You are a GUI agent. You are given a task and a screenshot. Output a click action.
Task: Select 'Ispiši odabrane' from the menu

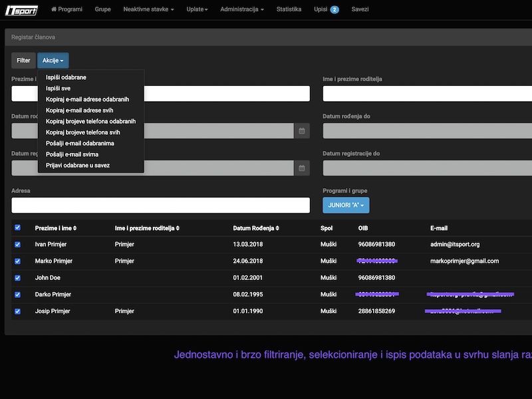pyautogui.click(x=66, y=77)
